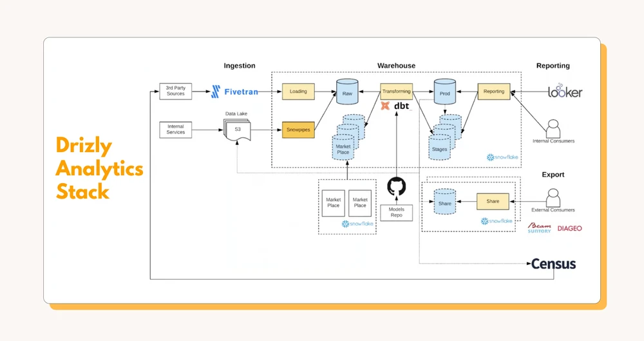Viewport: 644px width, 341px height.
Task: Select the Loading box
Action: click(x=298, y=92)
